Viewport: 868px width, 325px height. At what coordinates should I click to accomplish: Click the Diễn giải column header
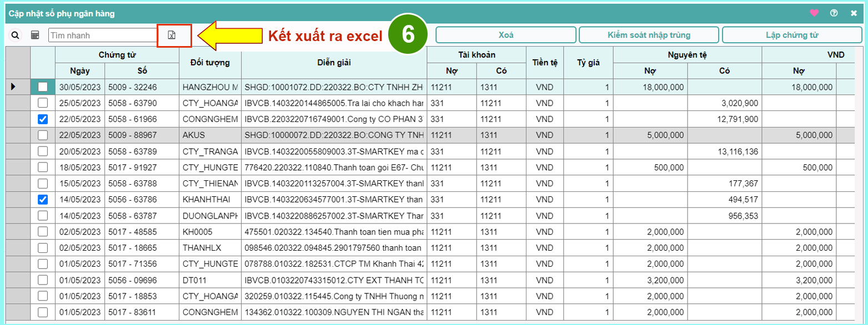[x=334, y=63]
